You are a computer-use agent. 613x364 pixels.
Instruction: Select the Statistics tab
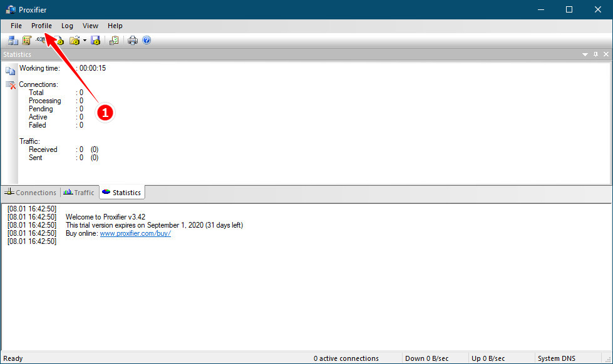pos(122,193)
